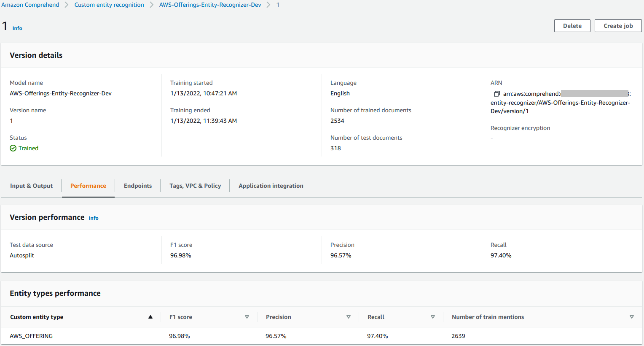The width and height of the screenshot is (644, 346).
Task: Click the Recognizer encryption label
Action: (x=521, y=128)
